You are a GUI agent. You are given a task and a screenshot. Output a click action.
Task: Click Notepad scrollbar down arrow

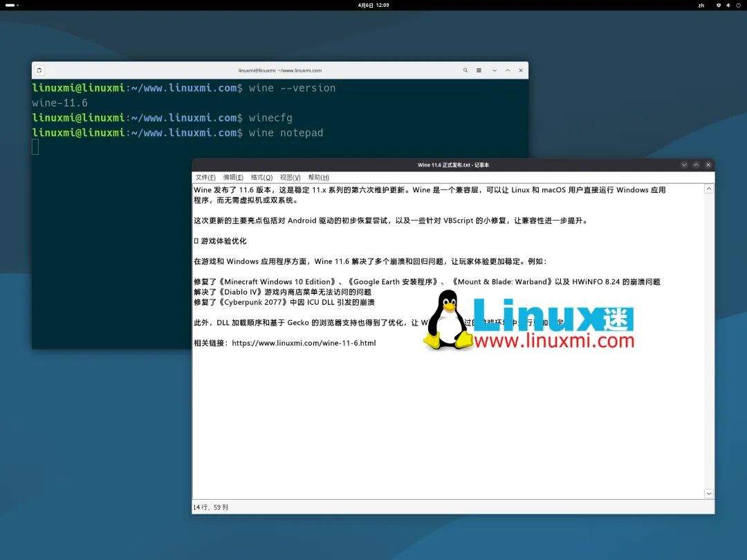[x=709, y=494]
